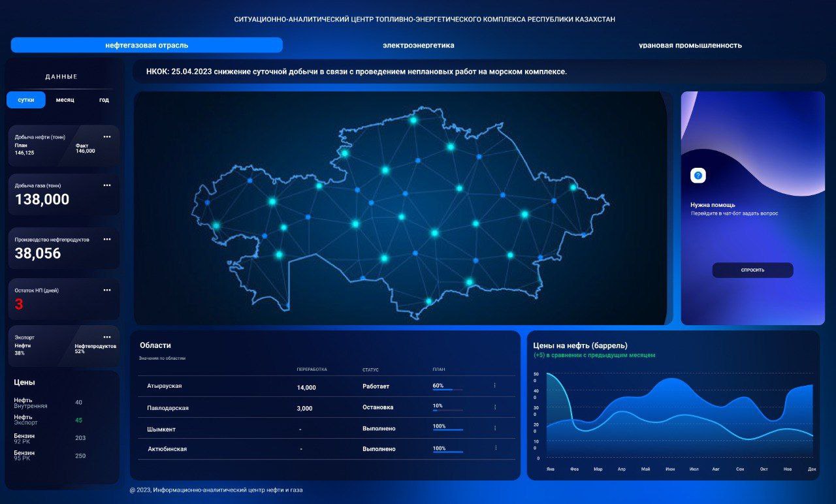Click Нефть Внутренняя price 40
836x504 pixels.
tap(79, 402)
